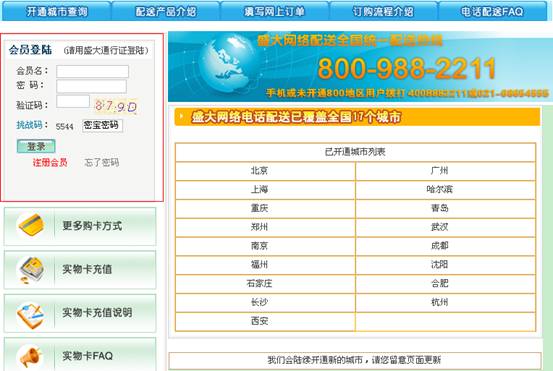Click the card stack icon beside 实物卡充值

[x=31, y=270]
